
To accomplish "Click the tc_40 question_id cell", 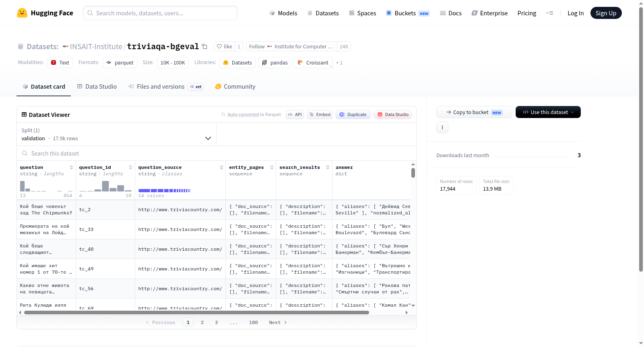I will (x=105, y=249).
